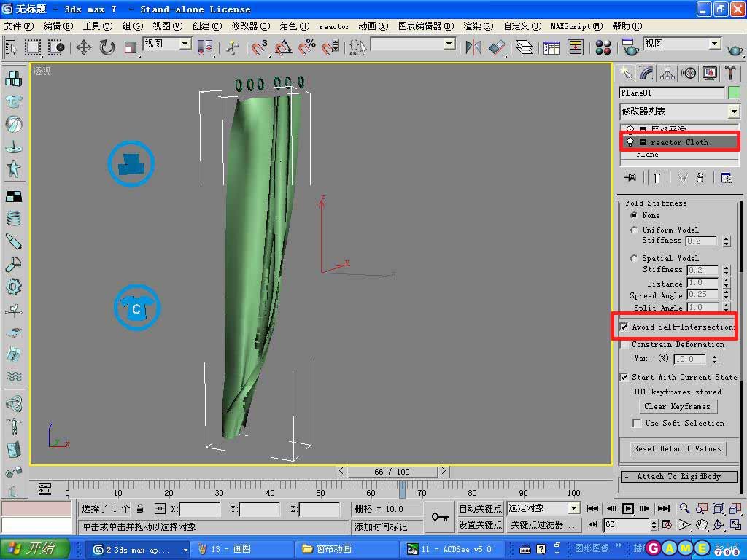Click the Remove Modifier trash icon

(x=700, y=178)
